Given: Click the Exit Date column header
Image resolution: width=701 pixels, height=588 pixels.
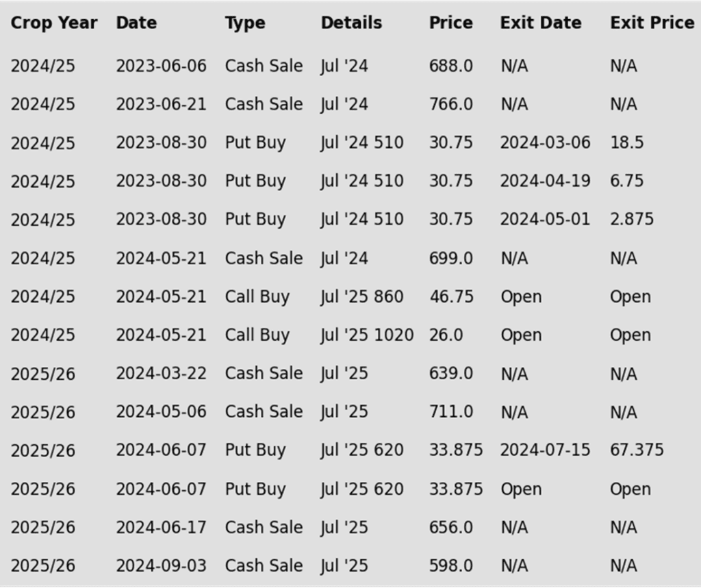Looking at the screenshot, I should [541, 23].
